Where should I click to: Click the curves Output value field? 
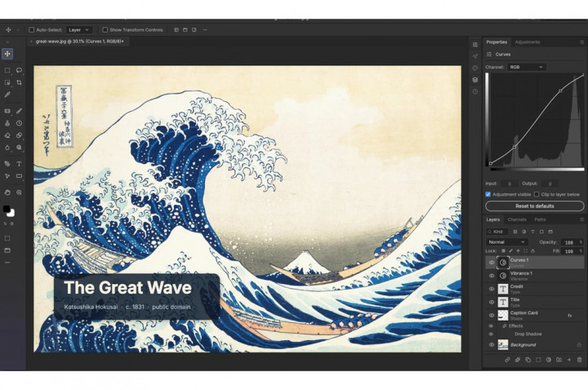(x=550, y=184)
